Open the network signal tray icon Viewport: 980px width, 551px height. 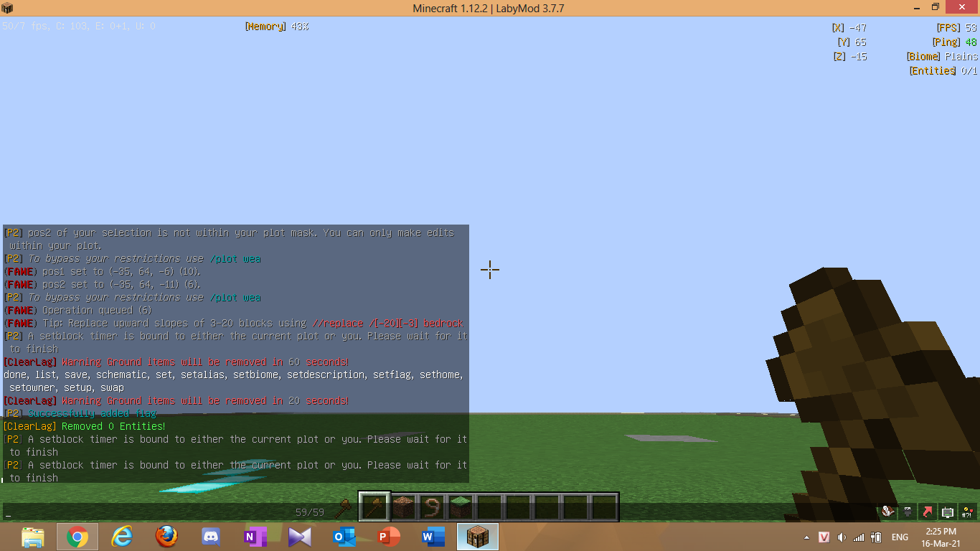[859, 537]
